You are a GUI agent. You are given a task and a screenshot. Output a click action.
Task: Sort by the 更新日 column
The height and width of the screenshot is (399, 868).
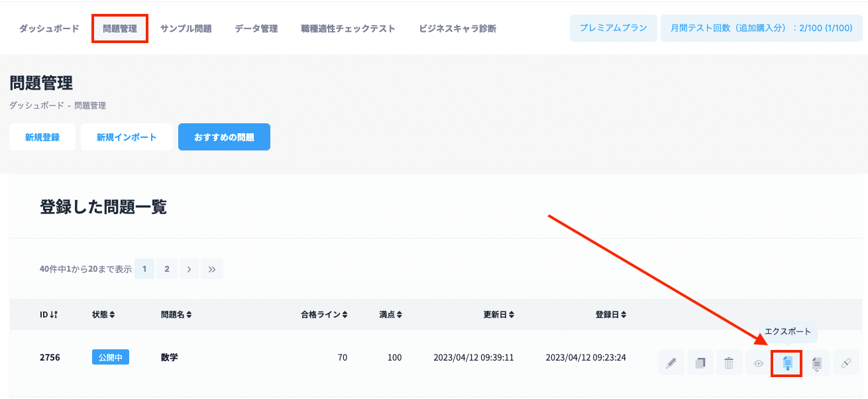[x=499, y=314]
